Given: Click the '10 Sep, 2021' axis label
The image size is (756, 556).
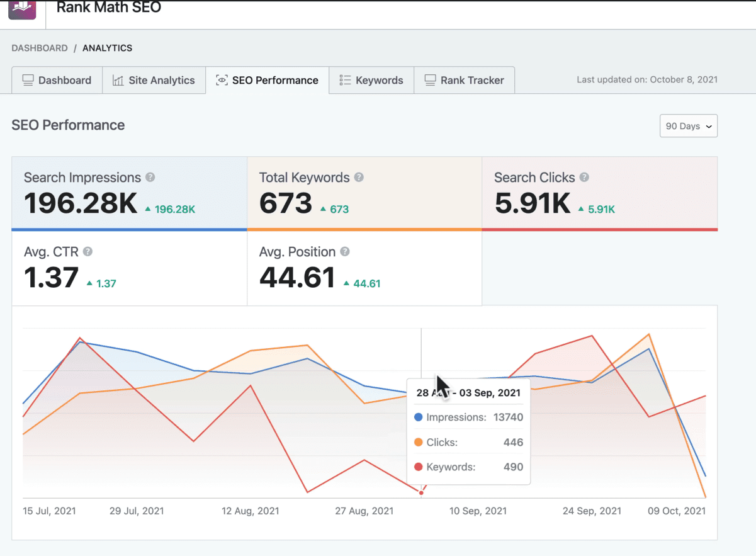Looking at the screenshot, I should [x=478, y=511].
